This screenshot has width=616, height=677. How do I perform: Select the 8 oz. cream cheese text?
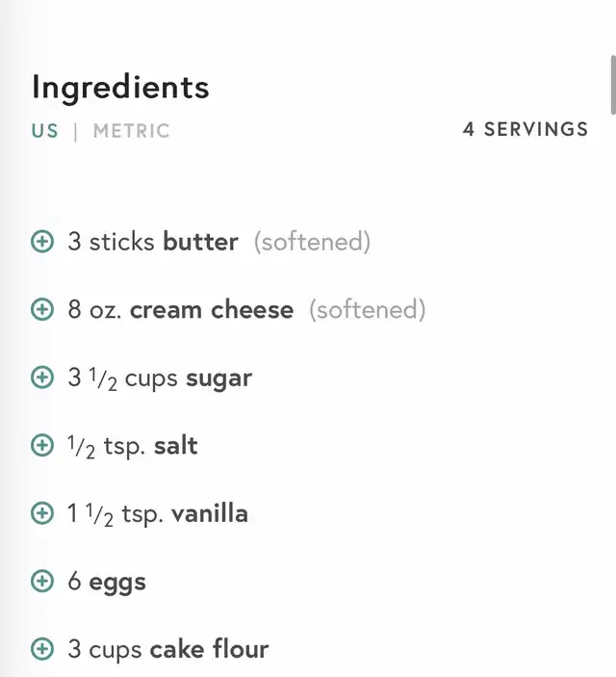[x=180, y=310]
